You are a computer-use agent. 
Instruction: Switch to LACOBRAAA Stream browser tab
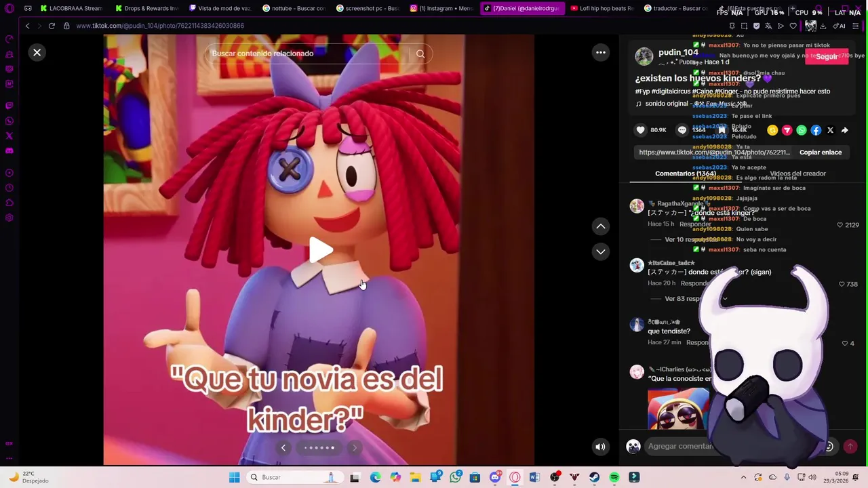71,8
